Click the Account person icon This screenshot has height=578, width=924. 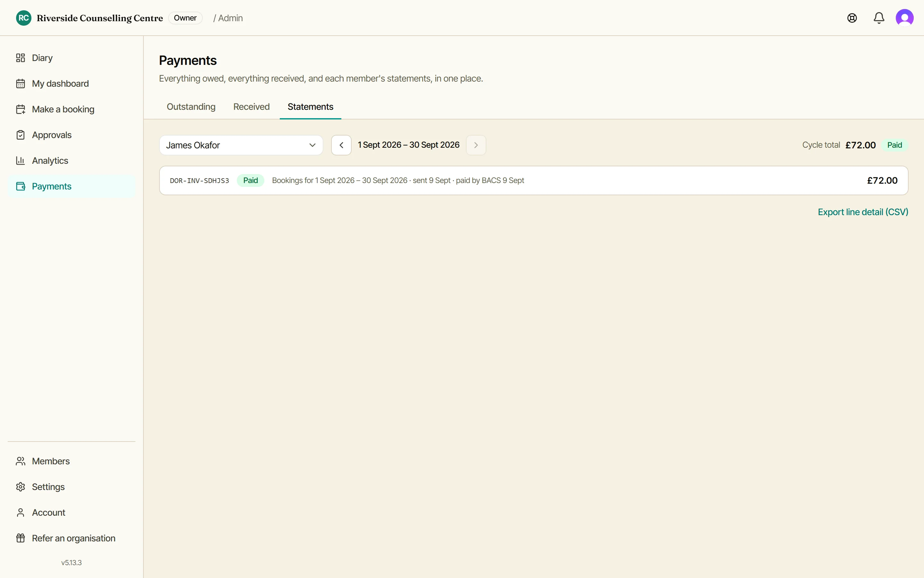21,512
